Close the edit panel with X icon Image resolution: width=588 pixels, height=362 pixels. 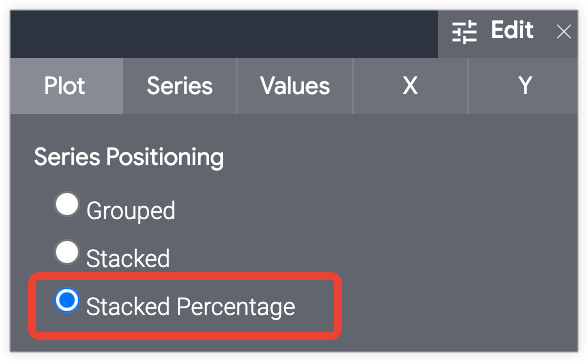(564, 32)
